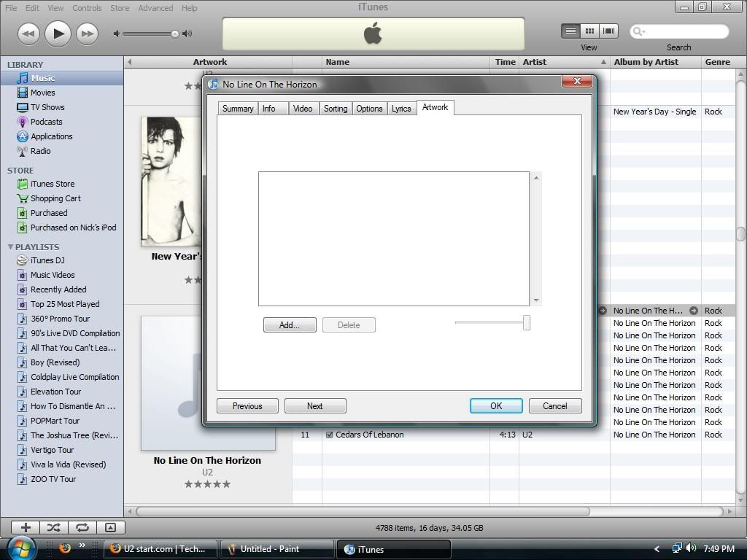Screen dimensions: 747x560
Task: Switch to the Lyrics tab
Action: pyautogui.click(x=401, y=109)
